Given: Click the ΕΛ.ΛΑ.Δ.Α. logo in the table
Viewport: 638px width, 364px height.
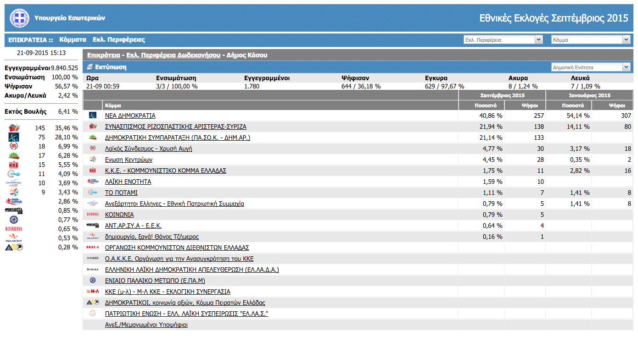Looking at the screenshot, I should pyautogui.click(x=93, y=270).
